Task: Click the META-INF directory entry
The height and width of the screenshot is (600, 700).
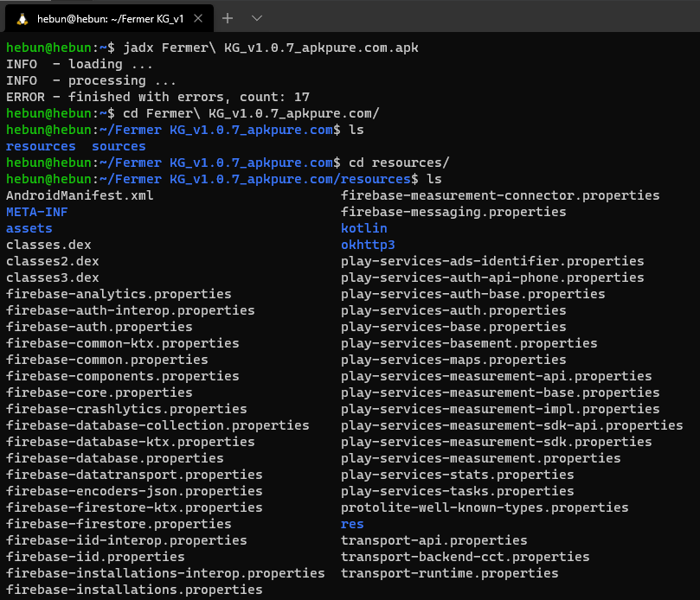Action: (x=36, y=212)
